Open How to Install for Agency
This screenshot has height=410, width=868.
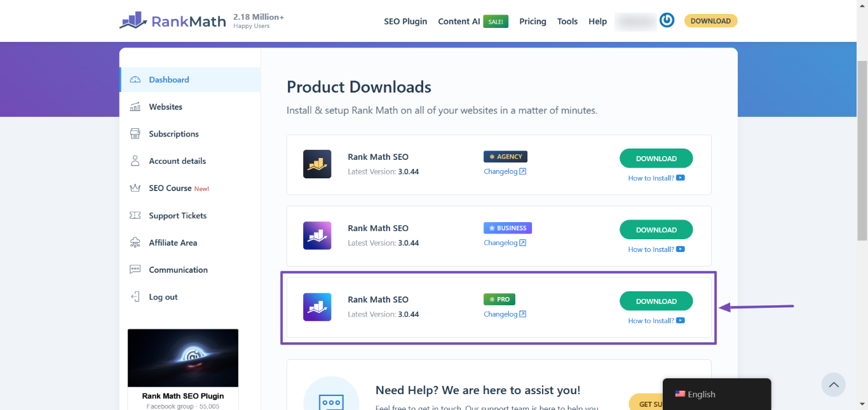(x=651, y=178)
